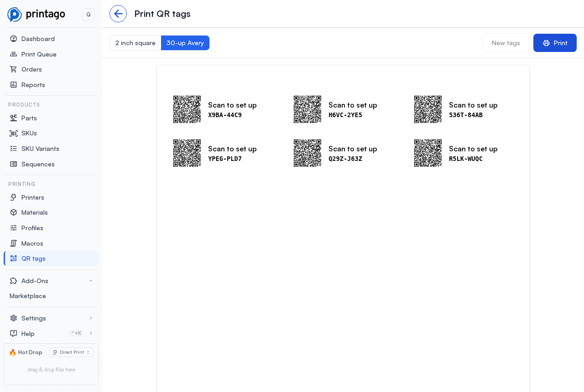The image size is (584, 392).
Task: Open quick search with the Q button
Action: pyautogui.click(x=89, y=15)
